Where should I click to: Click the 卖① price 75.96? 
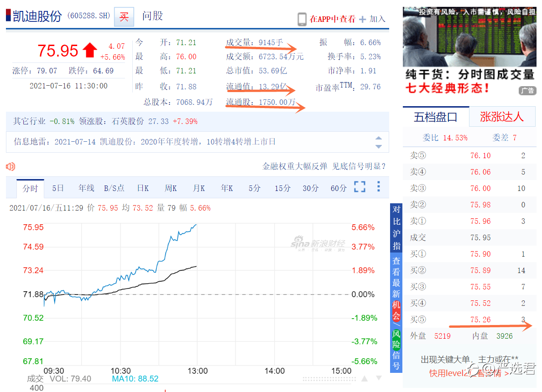[x=480, y=222]
